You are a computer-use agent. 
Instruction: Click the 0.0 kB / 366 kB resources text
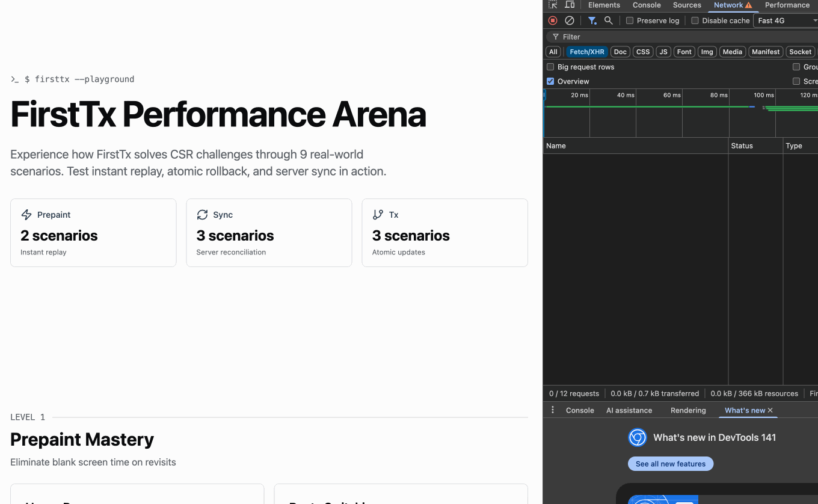tap(754, 393)
